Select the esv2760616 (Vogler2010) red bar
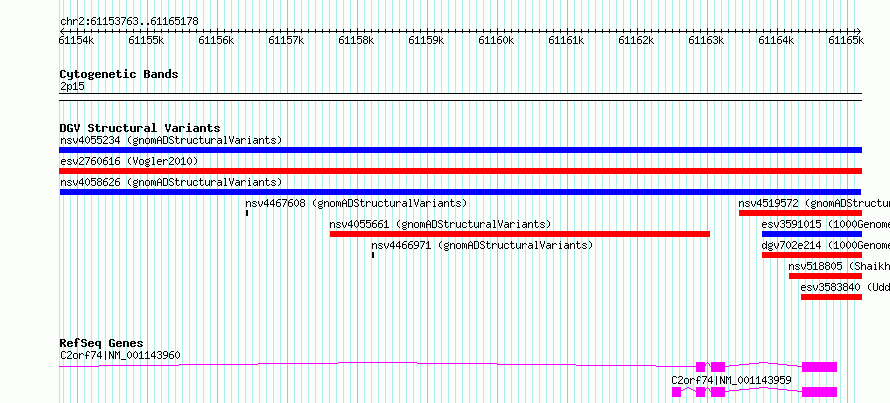Screen dimensions: 890x403 click(460, 171)
